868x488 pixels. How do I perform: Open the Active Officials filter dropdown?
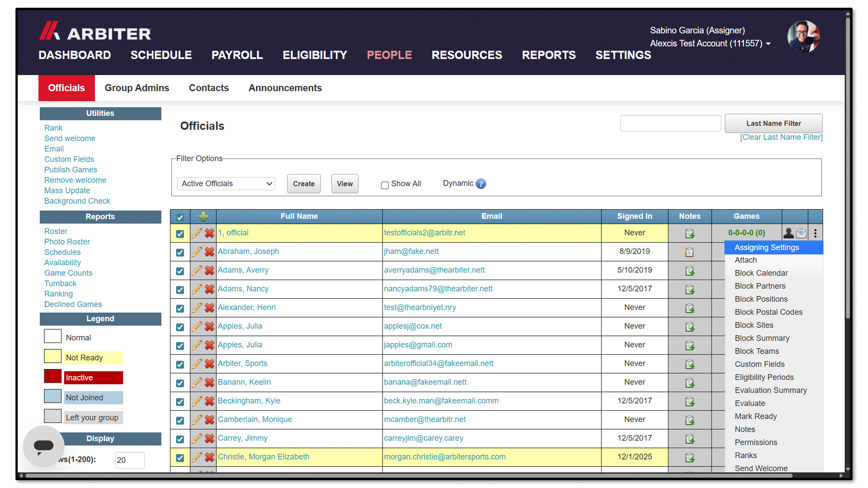226,183
